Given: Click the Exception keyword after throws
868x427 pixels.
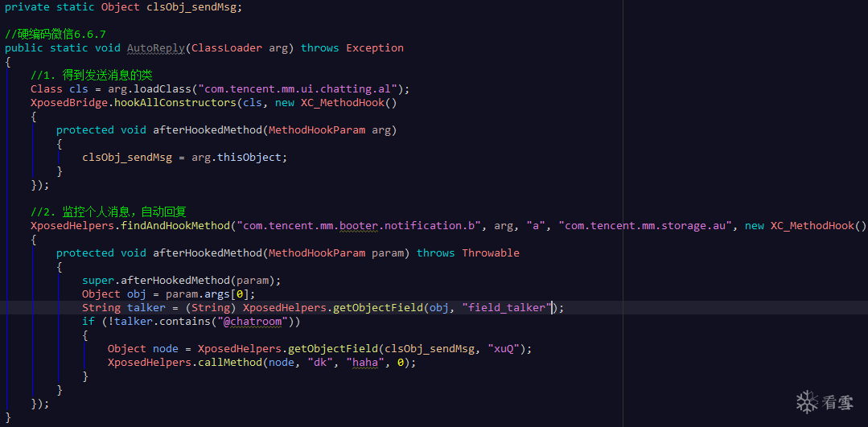Looking at the screenshot, I should [x=375, y=48].
